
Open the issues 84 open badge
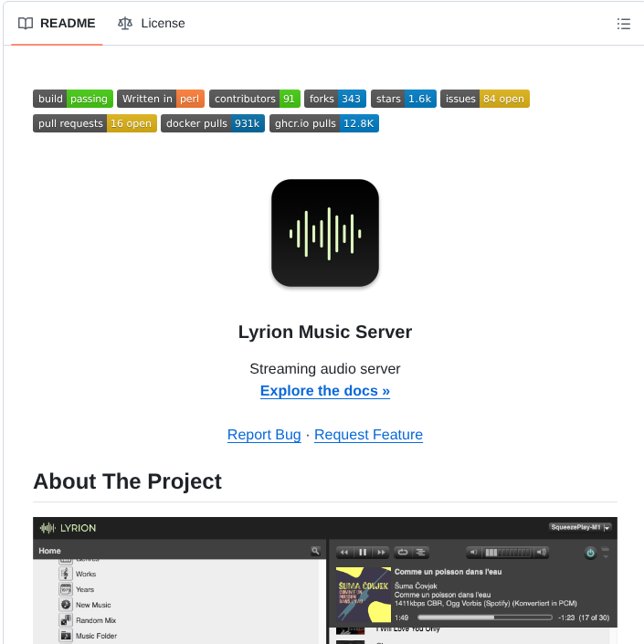[x=485, y=99]
